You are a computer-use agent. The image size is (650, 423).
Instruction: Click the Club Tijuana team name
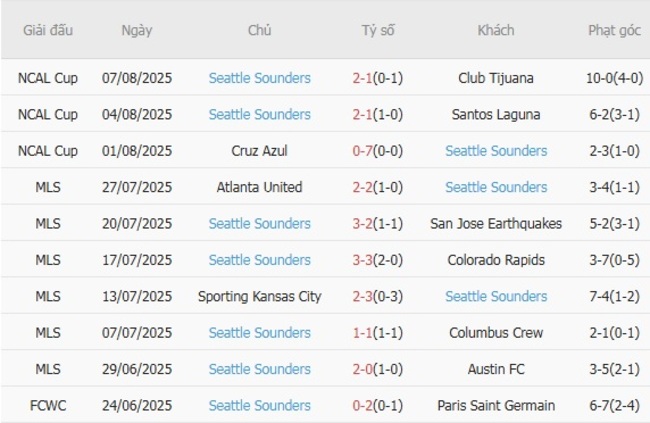click(496, 78)
